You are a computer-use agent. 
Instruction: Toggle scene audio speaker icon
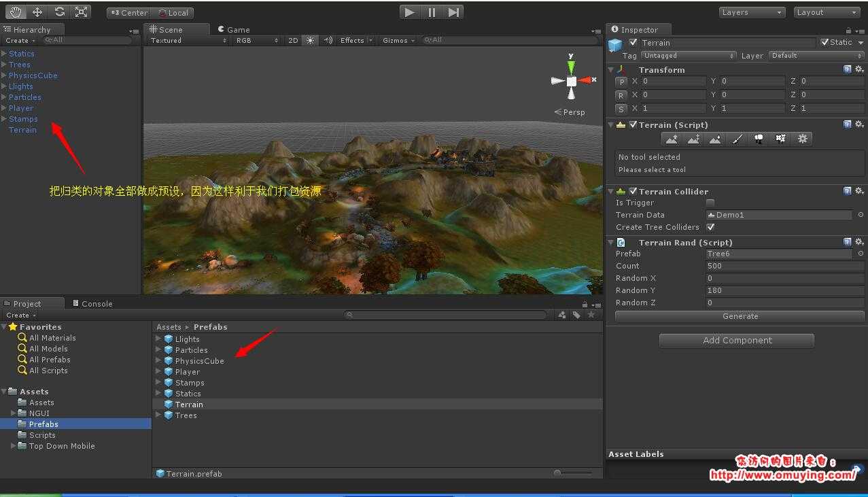328,40
